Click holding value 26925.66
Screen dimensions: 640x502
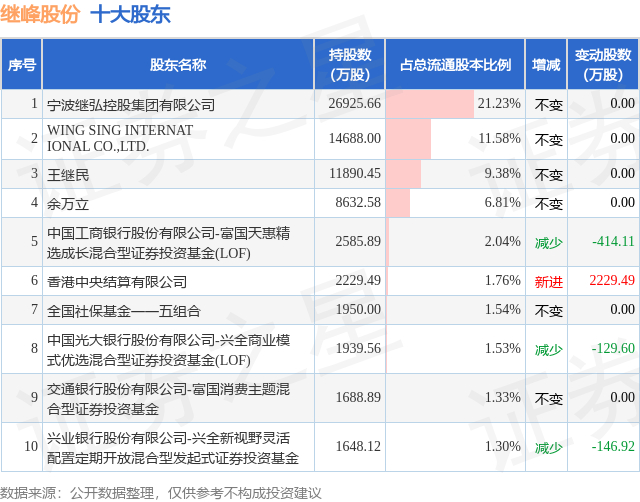click(x=354, y=104)
